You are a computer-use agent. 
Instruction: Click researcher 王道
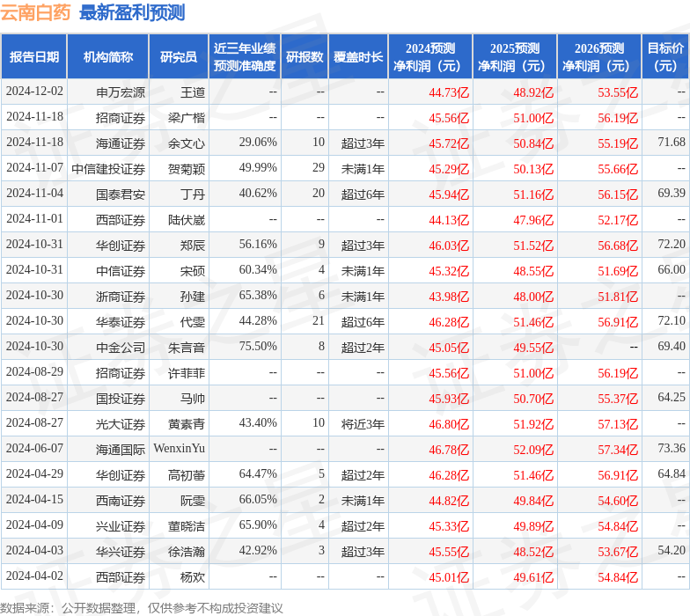pyautogui.click(x=193, y=92)
